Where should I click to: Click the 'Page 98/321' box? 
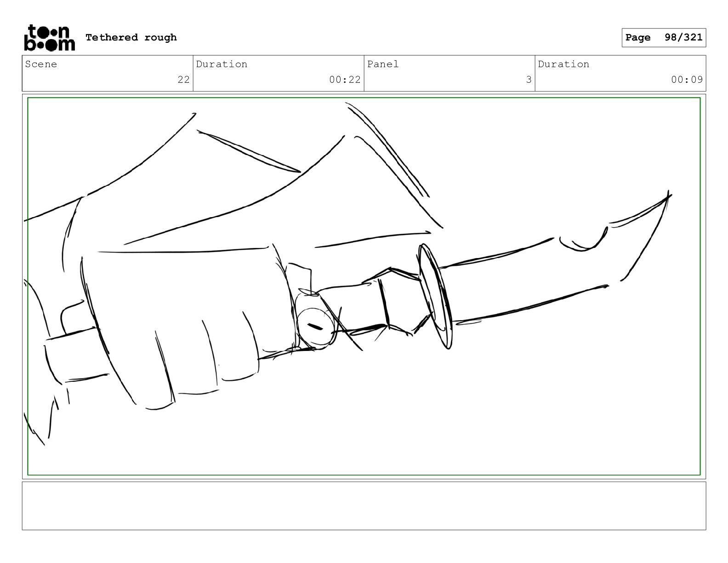[x=664, y=38]
